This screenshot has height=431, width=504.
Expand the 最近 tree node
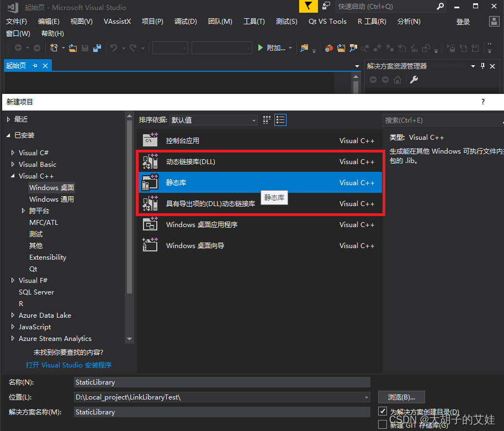[x=8, y=119]
